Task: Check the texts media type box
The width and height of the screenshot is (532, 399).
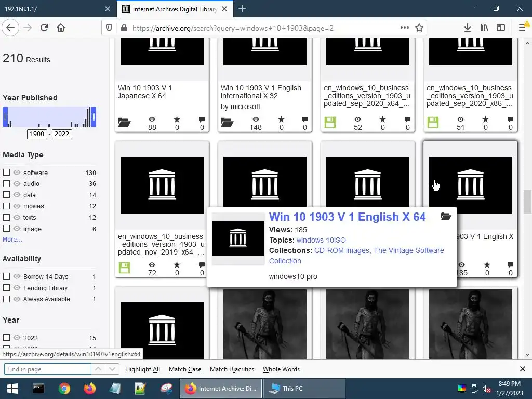Action: point(6,217)
